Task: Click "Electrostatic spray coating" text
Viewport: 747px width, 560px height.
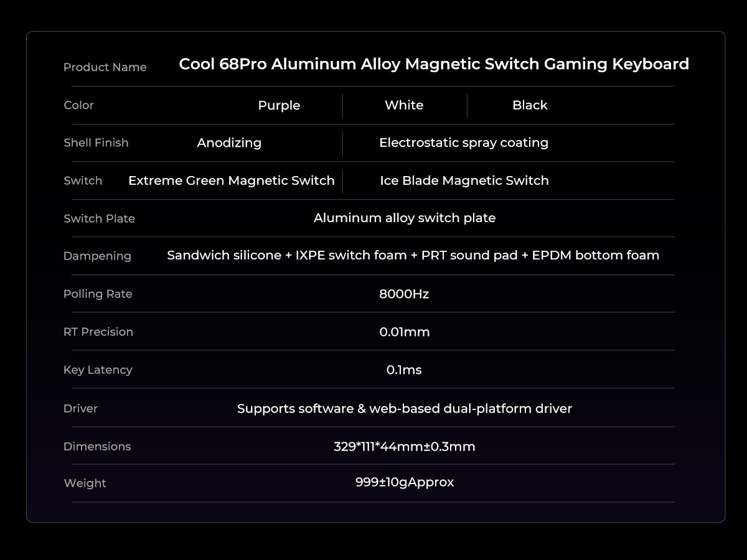Action: [464, 143]
